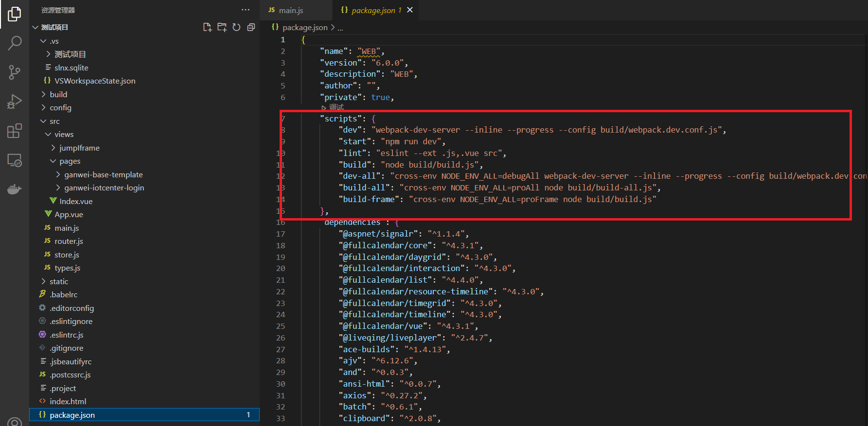Click package.json in the breadcrumb
Screen dimensions: 868x426
(305, 28)
